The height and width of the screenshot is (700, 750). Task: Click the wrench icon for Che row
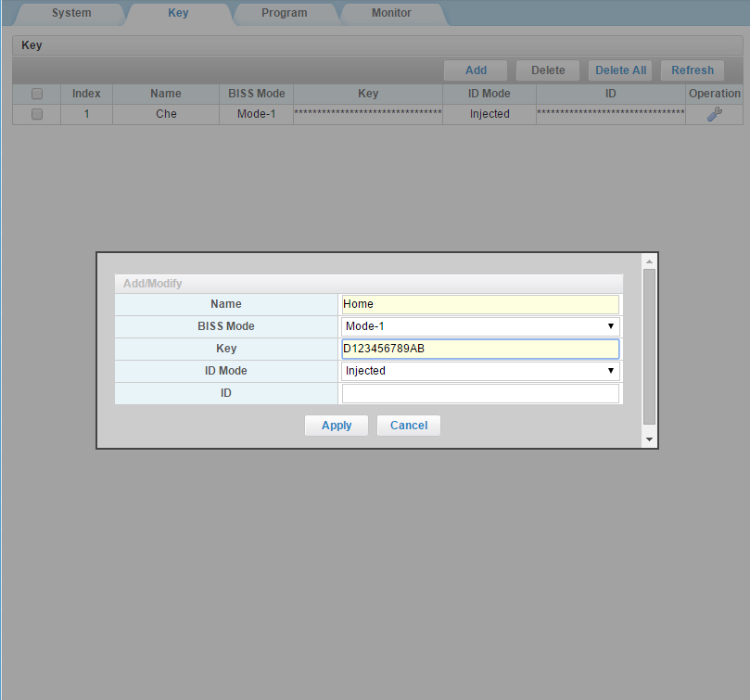coord(714,114)
